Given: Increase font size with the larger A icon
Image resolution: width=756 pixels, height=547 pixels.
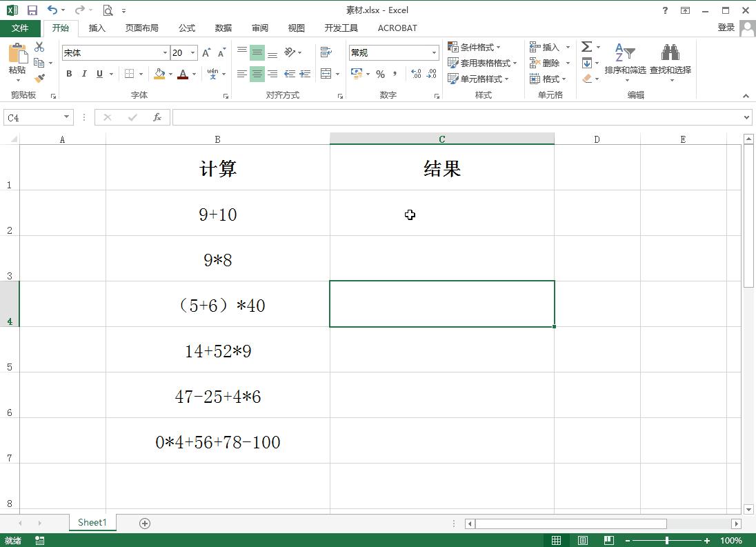Looking at the screenshot, I should coord(206,53).
